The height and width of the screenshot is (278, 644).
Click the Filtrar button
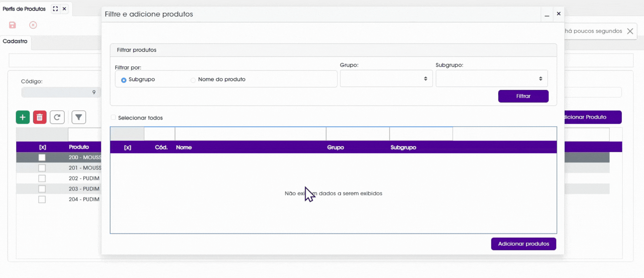point(523,96)
